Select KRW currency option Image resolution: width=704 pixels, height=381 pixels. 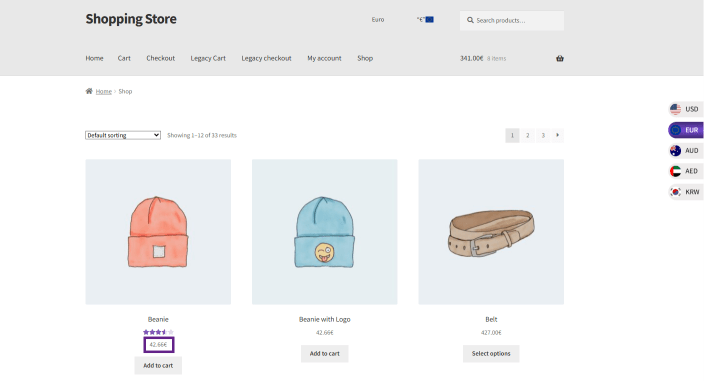point(686,192)
